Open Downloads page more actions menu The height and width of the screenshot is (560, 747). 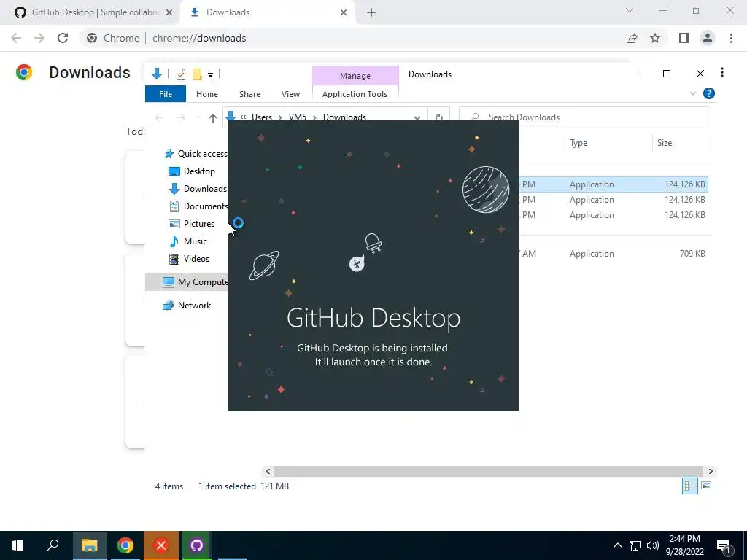point(722,72)
